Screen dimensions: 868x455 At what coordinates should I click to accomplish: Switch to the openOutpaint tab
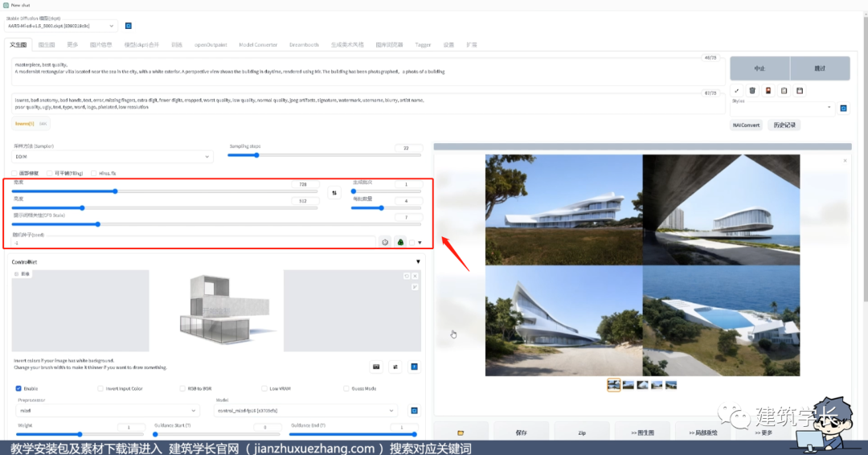(211, 45)
